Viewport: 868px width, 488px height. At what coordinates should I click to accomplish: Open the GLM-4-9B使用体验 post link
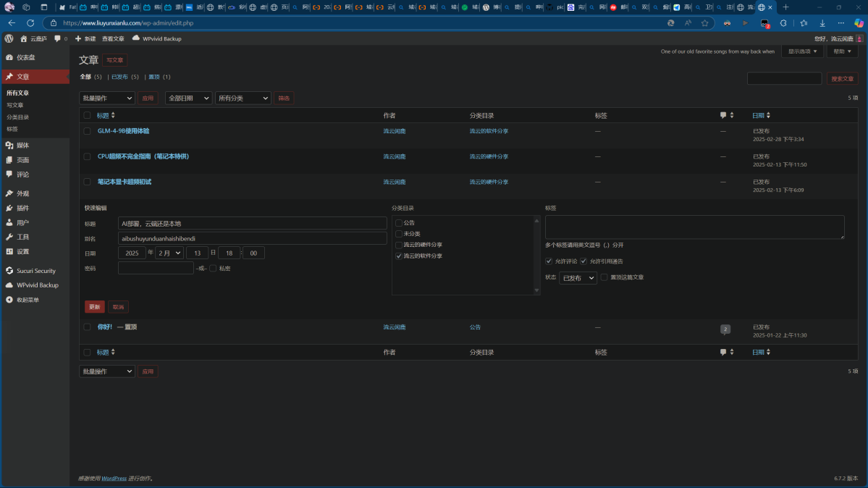[123, 131]
